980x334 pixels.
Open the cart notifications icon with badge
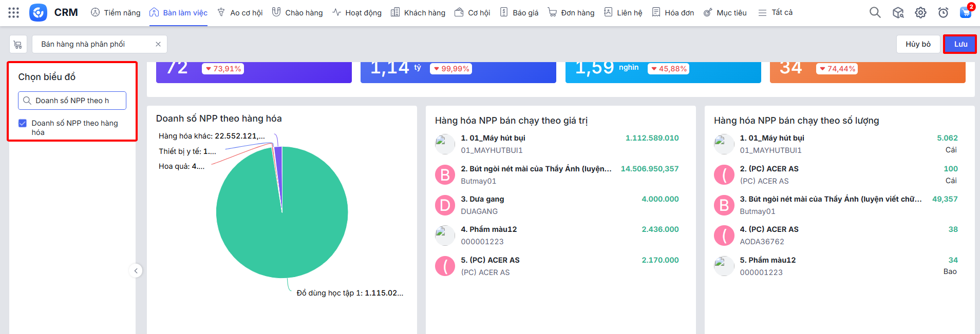click(x=966, y=12)
